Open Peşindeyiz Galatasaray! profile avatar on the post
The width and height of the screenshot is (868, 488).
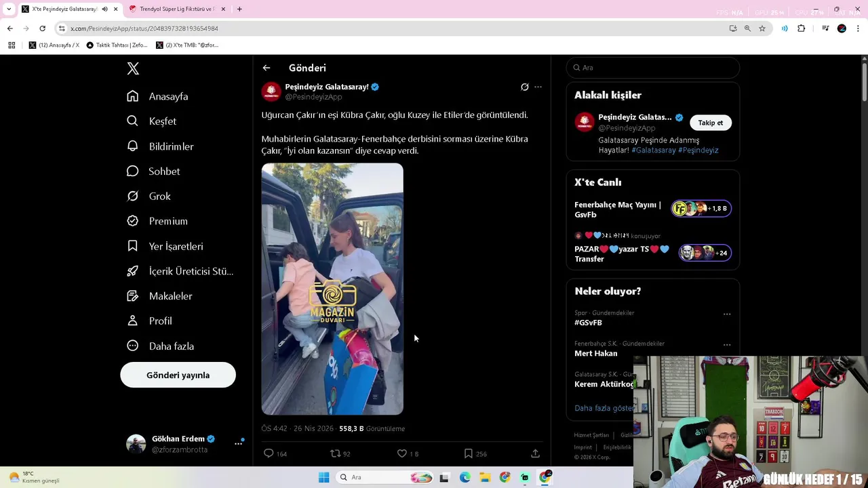271,91
